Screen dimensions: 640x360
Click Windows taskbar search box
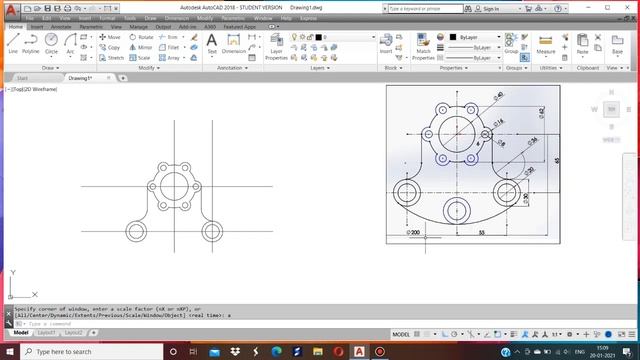point(91,351)
